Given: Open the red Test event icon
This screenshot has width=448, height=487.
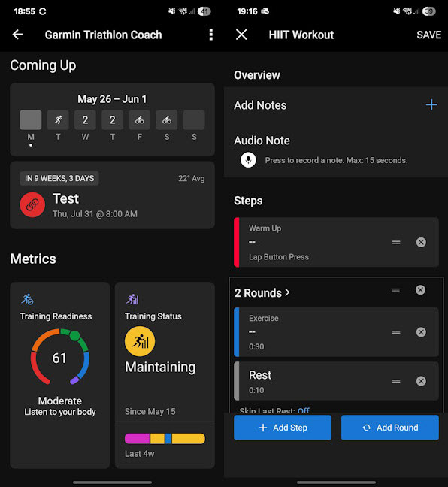Looking at the screenshot, I should pos(32,205).
